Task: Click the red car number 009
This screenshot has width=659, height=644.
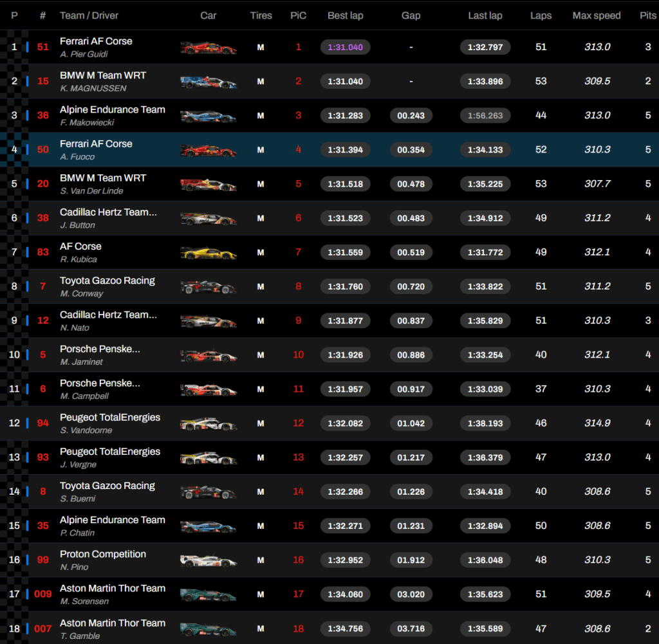Action: click(x=43, y=594)
